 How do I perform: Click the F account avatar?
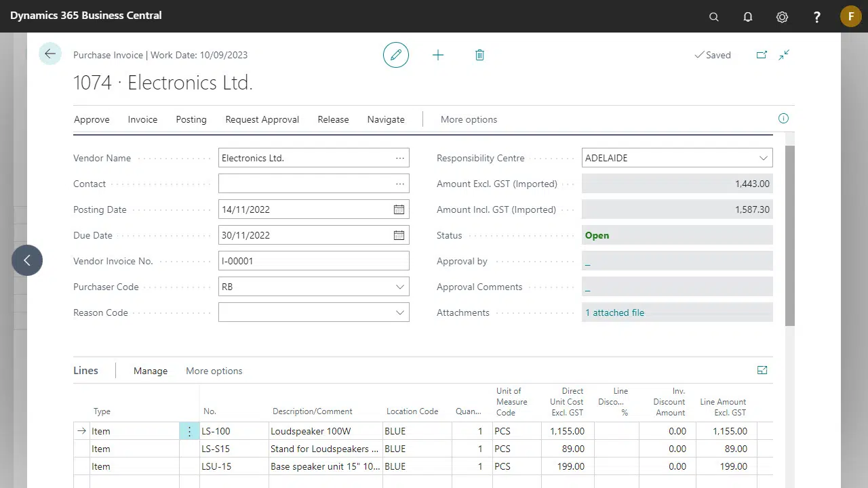(x=850, y=16)
